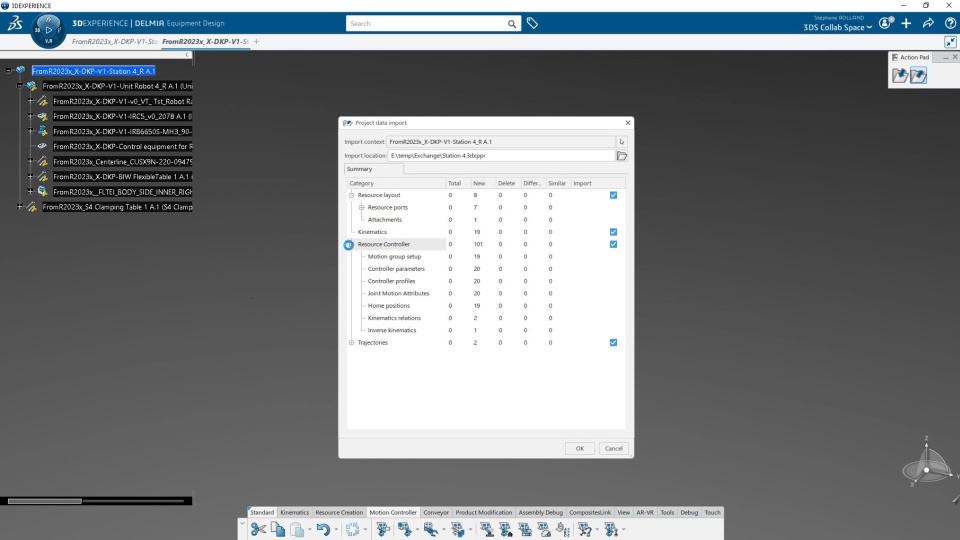The height and width of the screenshot is (540, 960).
Task: Switch to the Resource Creation tab
Action: click(x=339, y=512)
